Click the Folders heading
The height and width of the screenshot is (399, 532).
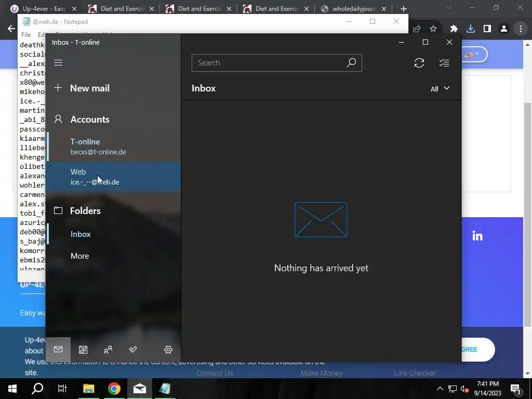85,211
